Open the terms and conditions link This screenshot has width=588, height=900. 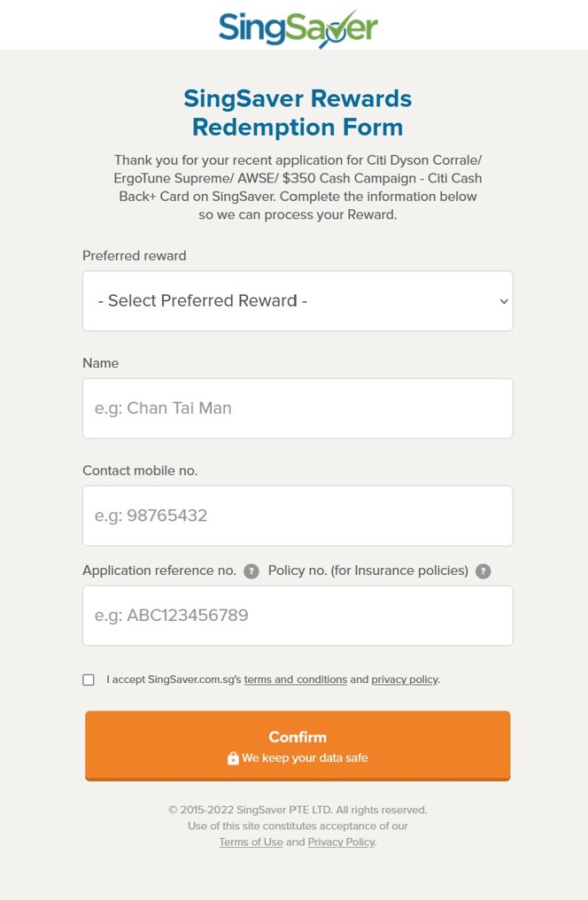pyautogui.click(x=296, y=679)
